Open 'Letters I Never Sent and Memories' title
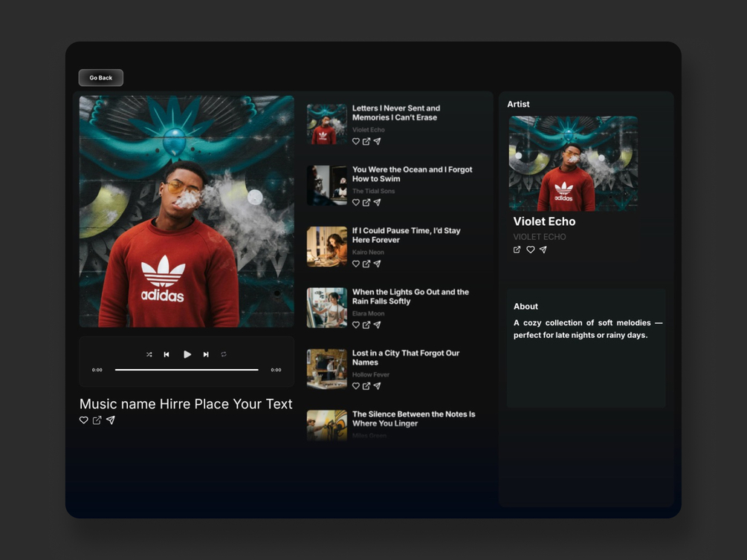 [396, 113]
